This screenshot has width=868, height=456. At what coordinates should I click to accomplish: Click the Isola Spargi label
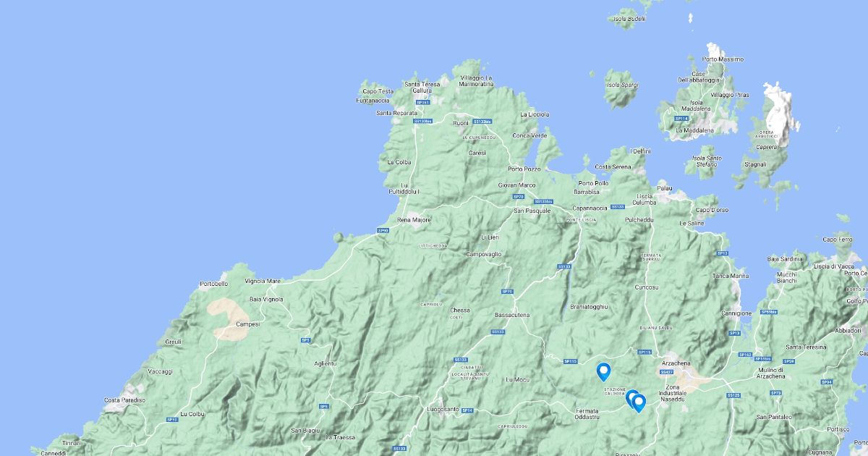(x=622, y=85)
